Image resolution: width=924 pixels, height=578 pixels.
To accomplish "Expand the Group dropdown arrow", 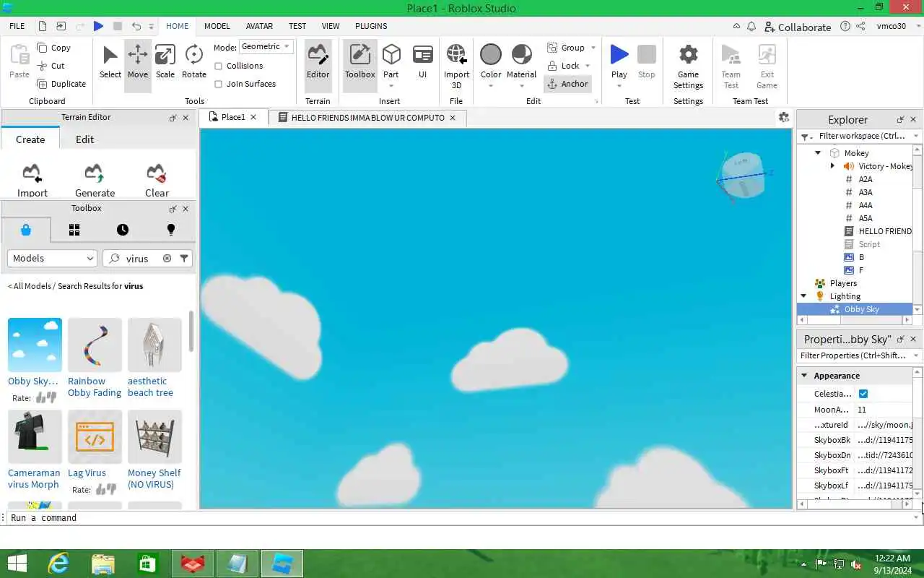I will [x=593, y=48].
